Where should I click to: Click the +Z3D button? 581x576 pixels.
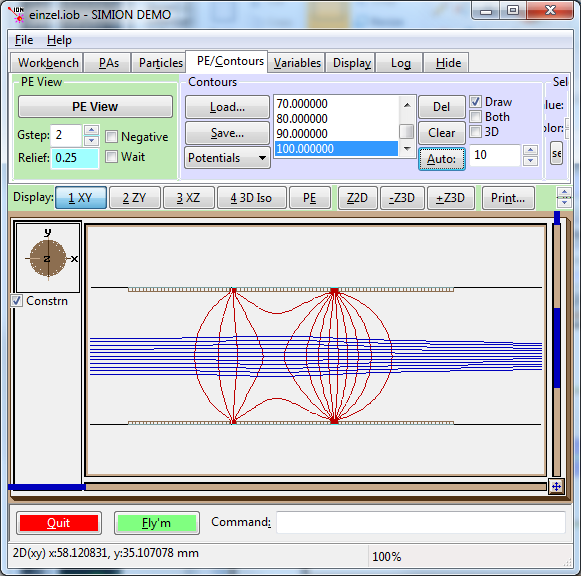[x=451, y=198]
